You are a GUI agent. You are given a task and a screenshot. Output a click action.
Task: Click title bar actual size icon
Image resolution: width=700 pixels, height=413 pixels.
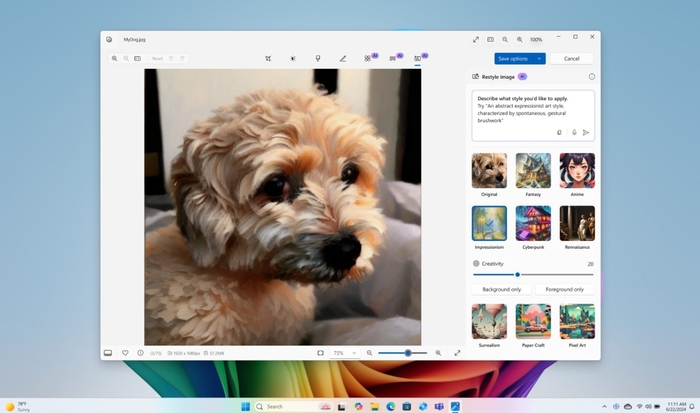click(x=490, y=39)
